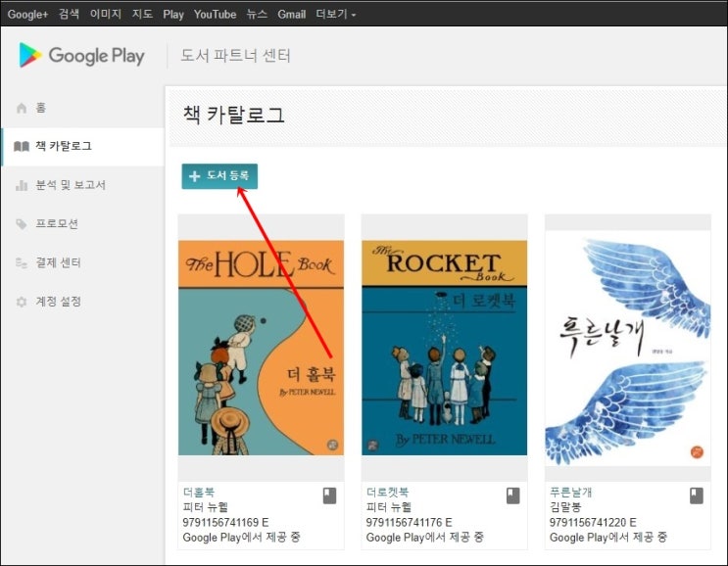Open the 더로켓북 title link
The width and height of the screenshot is (728, 566).
click(x=388, y=492)
